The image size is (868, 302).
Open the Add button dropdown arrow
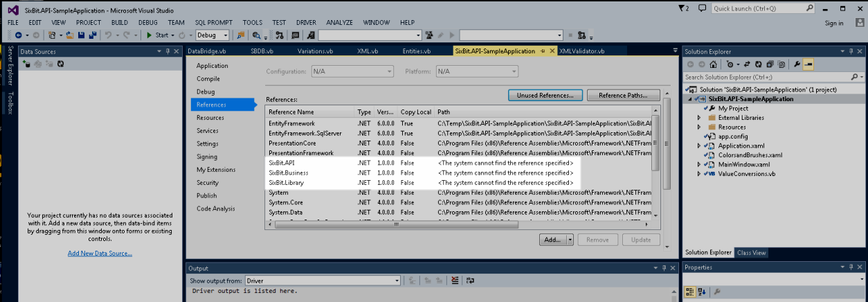tap(570, 240)
